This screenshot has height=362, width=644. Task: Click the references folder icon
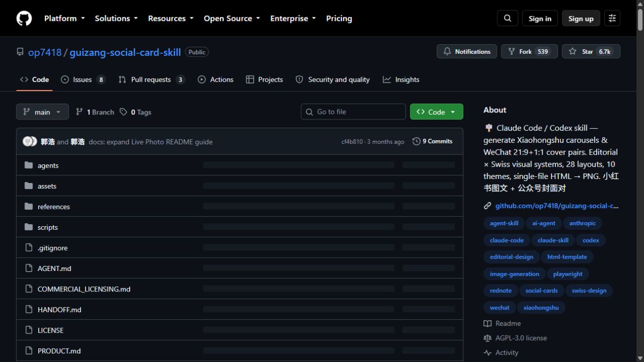[x=29, y=206]
